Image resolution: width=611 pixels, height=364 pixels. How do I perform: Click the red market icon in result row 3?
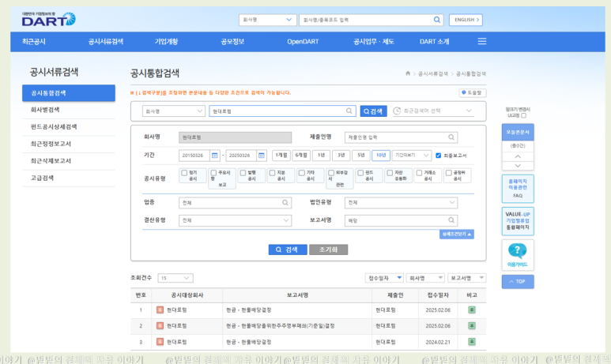(160, 341)
